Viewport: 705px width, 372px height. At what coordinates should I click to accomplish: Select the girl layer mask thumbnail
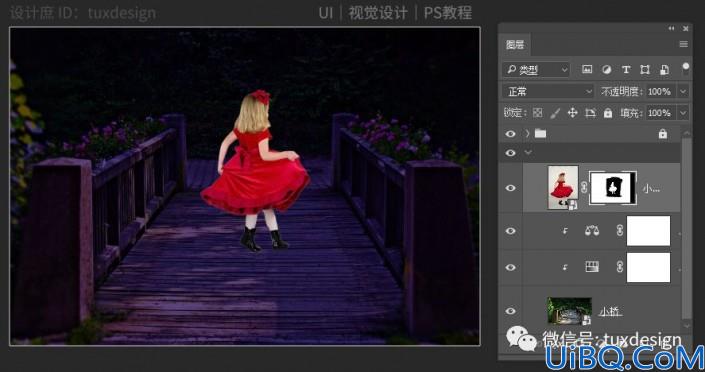pyautogui.click(x=613, y=188)
